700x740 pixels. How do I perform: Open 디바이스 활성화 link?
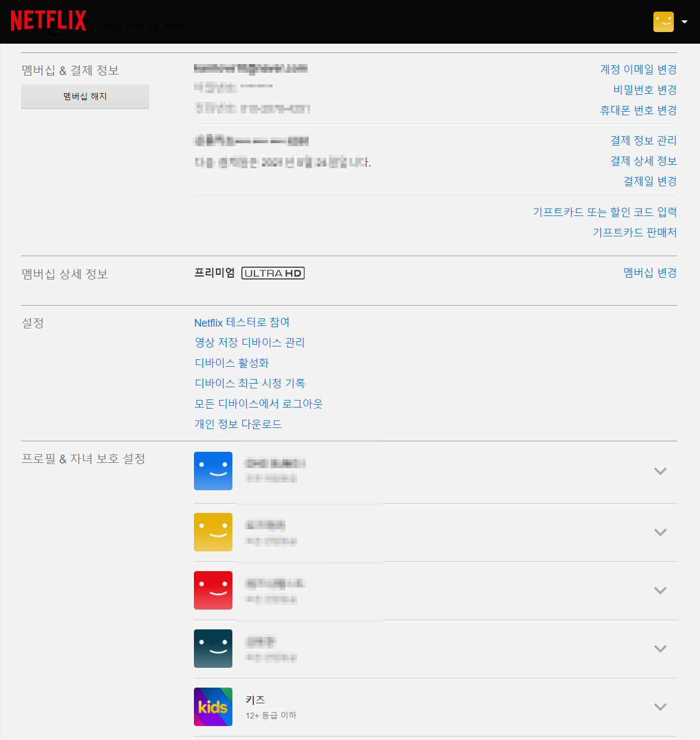tap(232, 363)
